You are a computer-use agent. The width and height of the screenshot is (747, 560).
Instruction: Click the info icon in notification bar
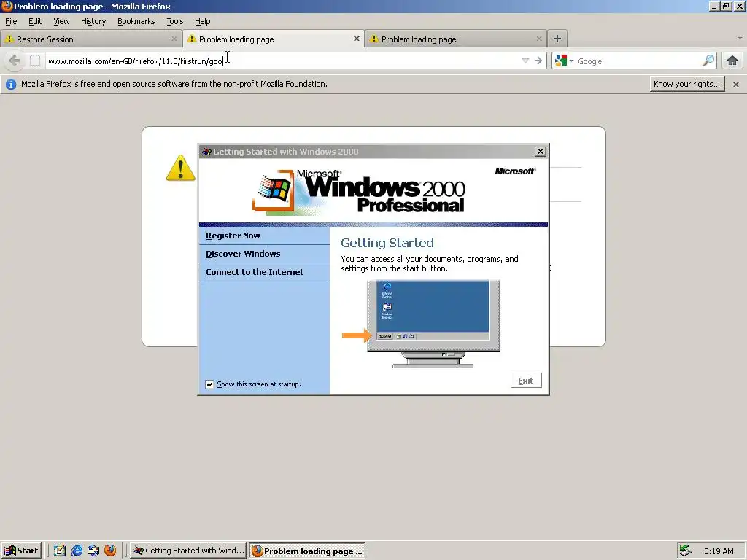coord(11,85)
